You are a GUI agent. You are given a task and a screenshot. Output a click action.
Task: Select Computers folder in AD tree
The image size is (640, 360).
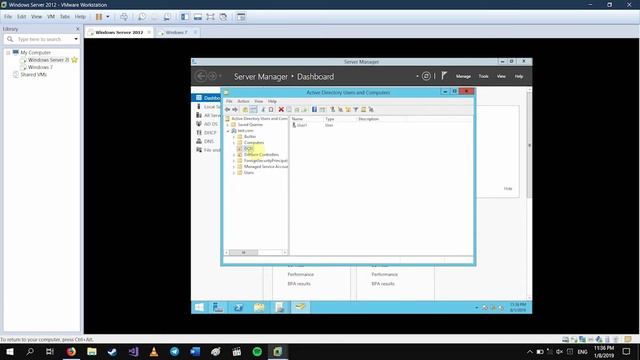click(x=253, y=143)
